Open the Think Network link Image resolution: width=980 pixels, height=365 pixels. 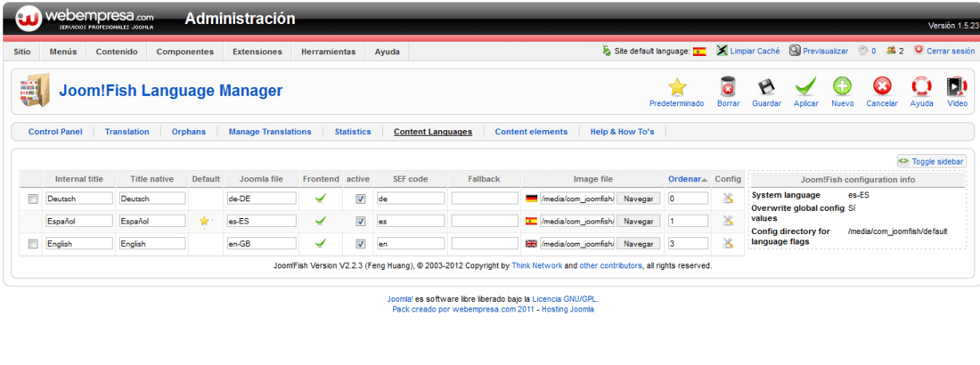537,265
